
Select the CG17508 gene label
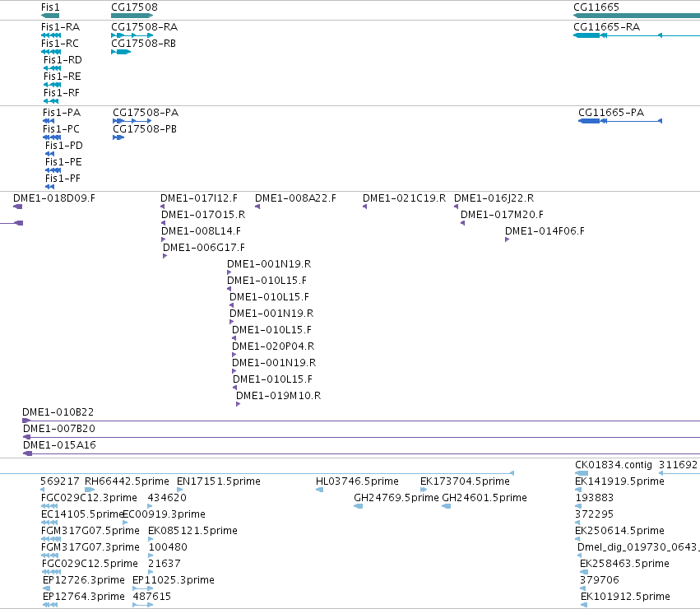pos(134,7)
